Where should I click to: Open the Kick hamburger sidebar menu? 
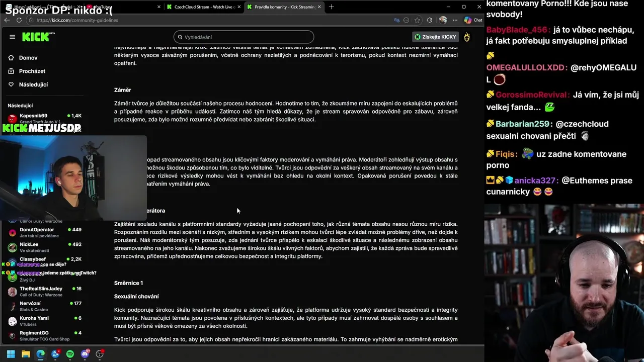[12, 37]
